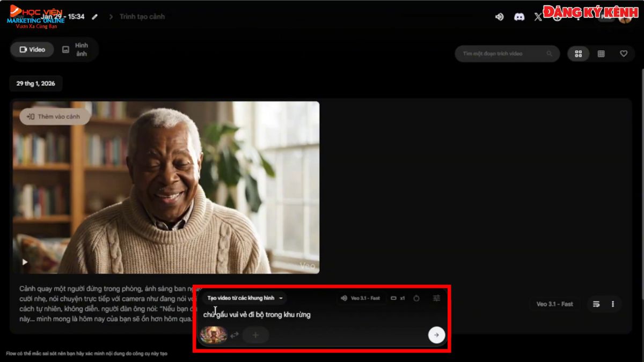The height and width of the screenshot is (362, 644).
Task: Switch to the Hình ảnh tab
Action: 76,49
